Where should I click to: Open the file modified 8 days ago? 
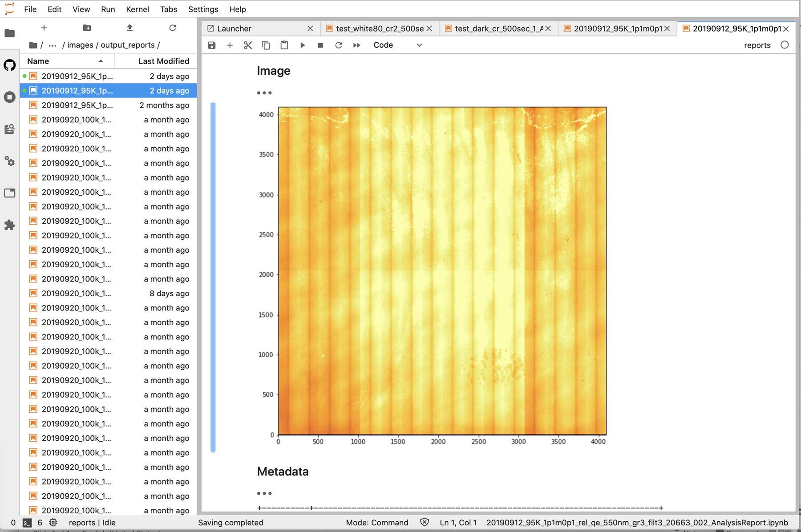[x=76, y=294]
